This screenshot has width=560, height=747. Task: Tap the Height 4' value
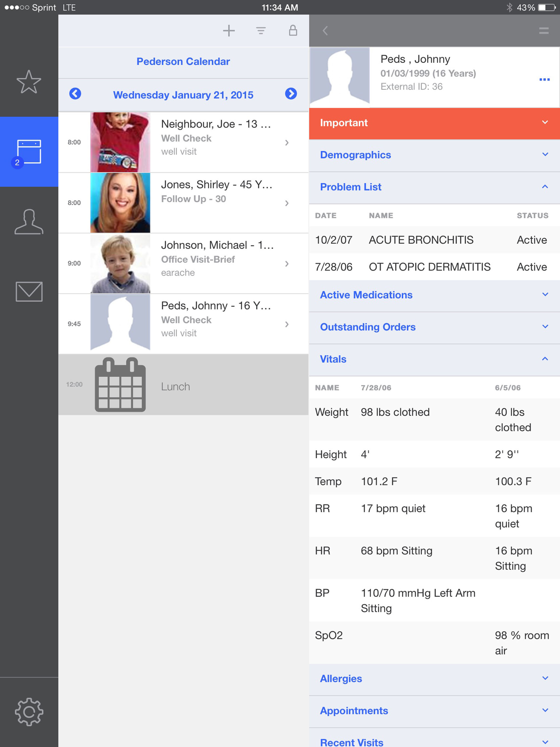[x=365, y=454]
